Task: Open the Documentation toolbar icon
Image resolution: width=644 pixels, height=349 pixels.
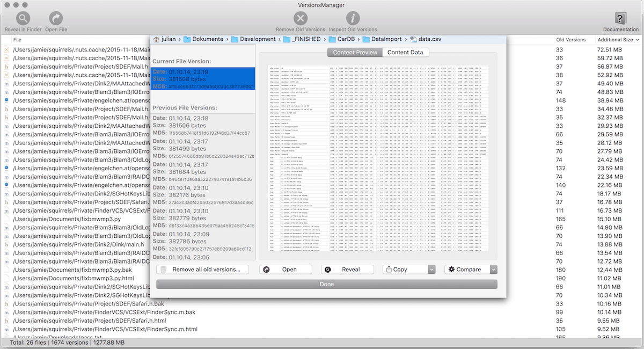Action: coord(620,18)
